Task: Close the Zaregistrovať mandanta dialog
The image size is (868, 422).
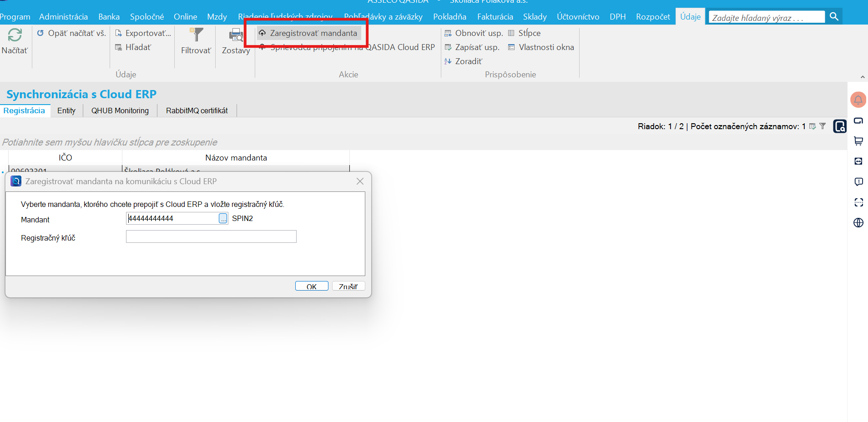Action: point(360,181)
